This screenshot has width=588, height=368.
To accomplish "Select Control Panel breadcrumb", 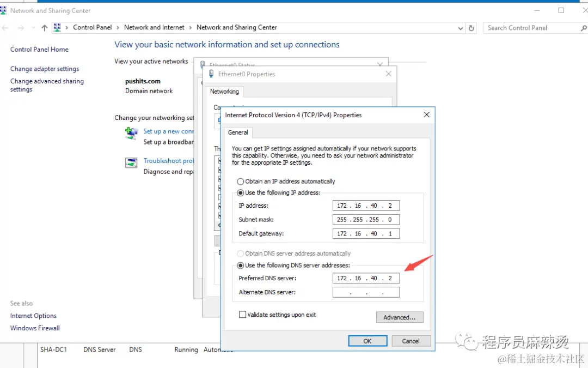I will [92, 27].
